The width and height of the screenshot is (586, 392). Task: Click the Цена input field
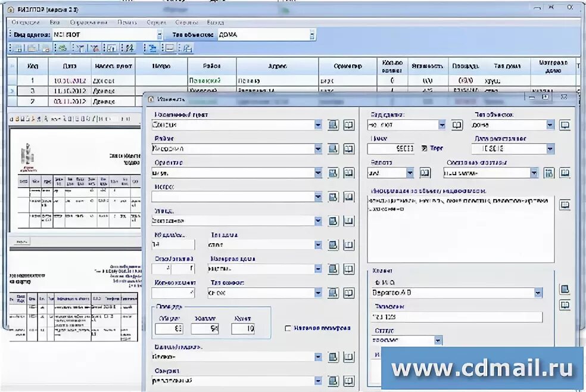[x=391, y=149]
